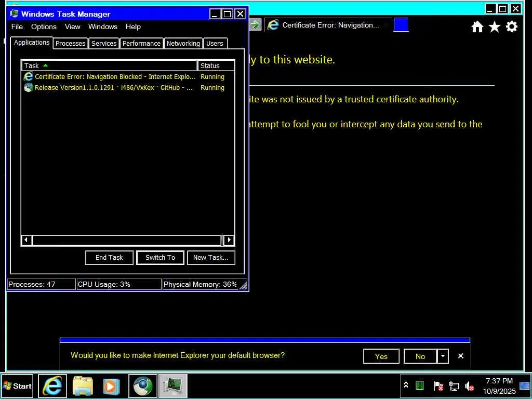The height and width of the screenshot is (399, 532).
Task: Switch to the Services tab
Action: (104, 44)
